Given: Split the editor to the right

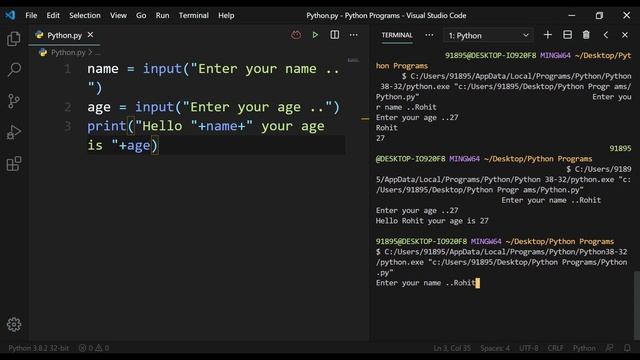Looking at the screenshot, I should (x=334, y=35).
